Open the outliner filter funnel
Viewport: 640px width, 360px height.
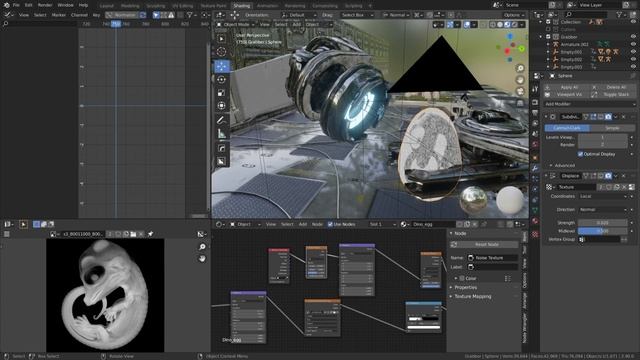coord(619,15)
